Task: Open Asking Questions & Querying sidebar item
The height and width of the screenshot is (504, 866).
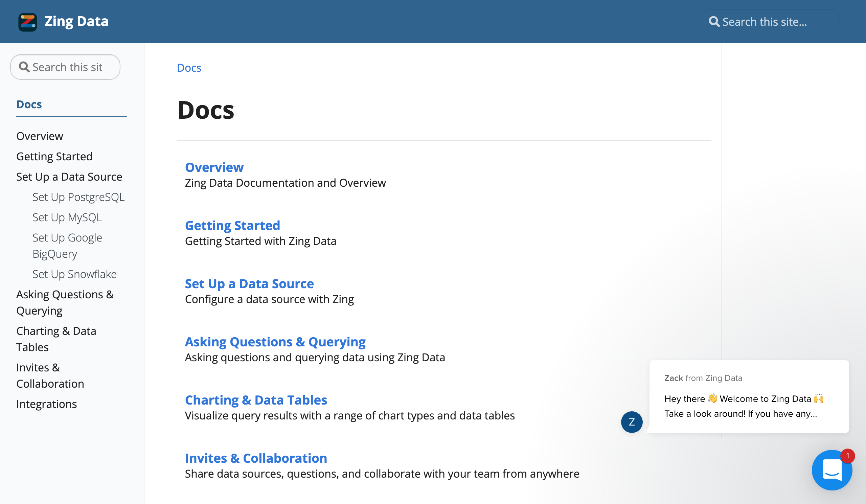Action: pos(65,302)
